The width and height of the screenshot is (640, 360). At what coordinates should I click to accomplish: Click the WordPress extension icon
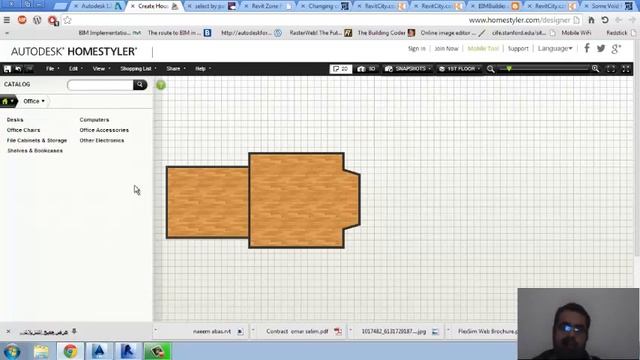point(37,20)
